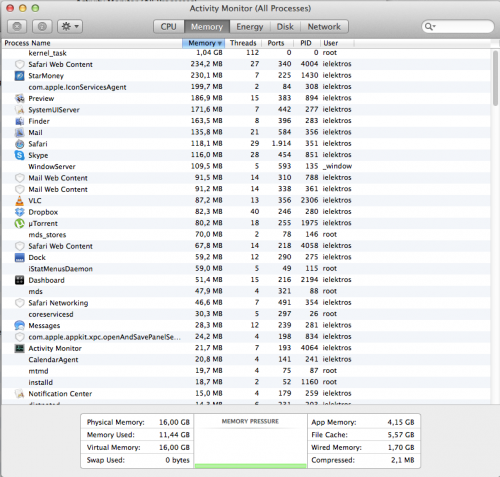Click the µTorrent icon
500x477 pixels.
20,223
